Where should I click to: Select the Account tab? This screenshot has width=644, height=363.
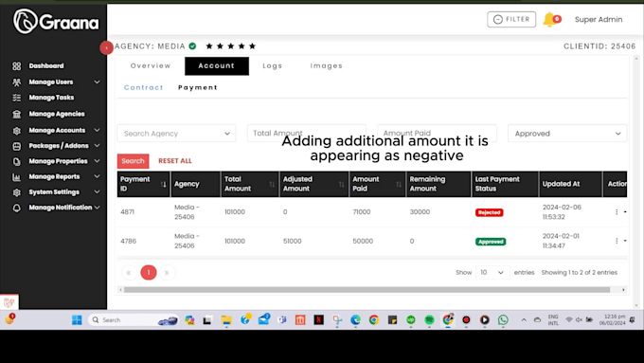(x=217, y=65)
